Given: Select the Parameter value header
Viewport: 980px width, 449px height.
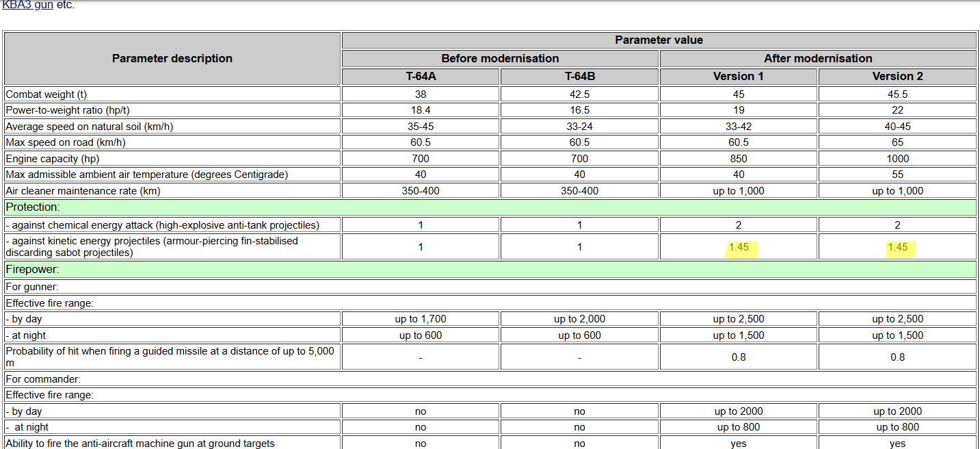Looking at the screenshot, I should 659,40.
